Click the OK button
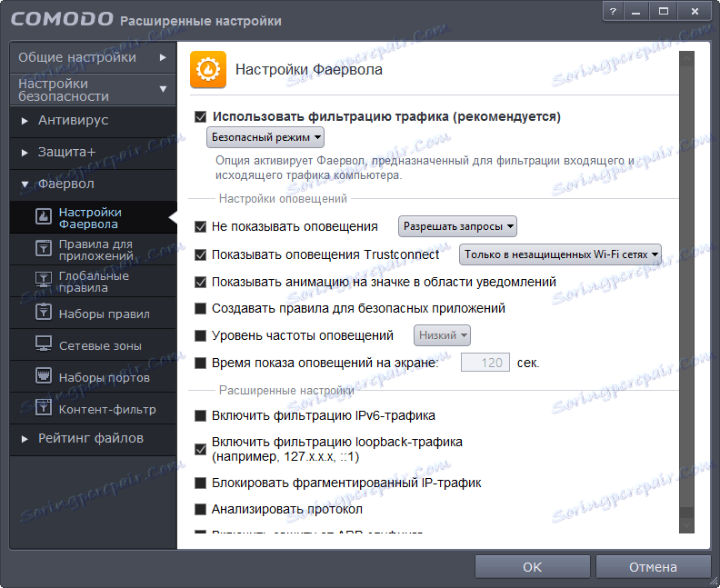Viewport: 720px width, 588px height. (532, 567)
